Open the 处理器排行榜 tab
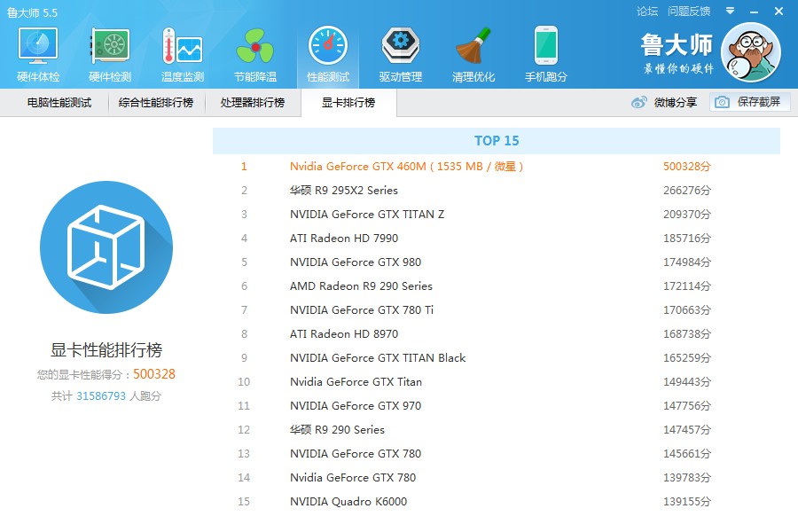This screenshot has height=532, width=798. coord(253,103)
